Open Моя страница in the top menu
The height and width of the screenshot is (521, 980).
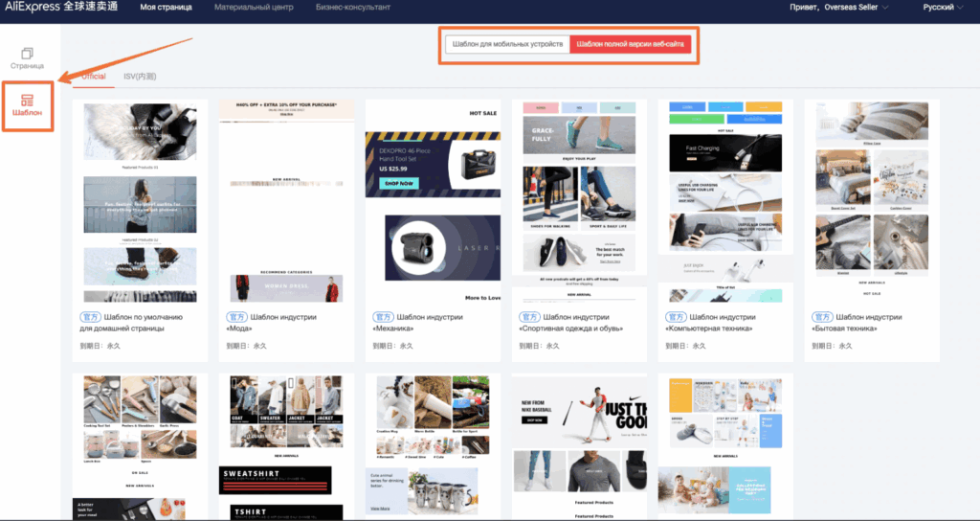[x=165, y=8]
